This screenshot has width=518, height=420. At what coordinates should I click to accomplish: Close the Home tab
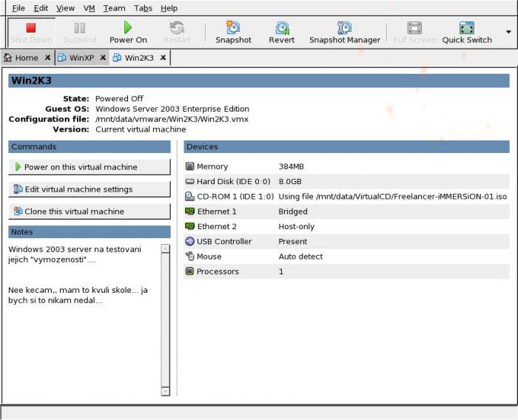tap(47, 58)
